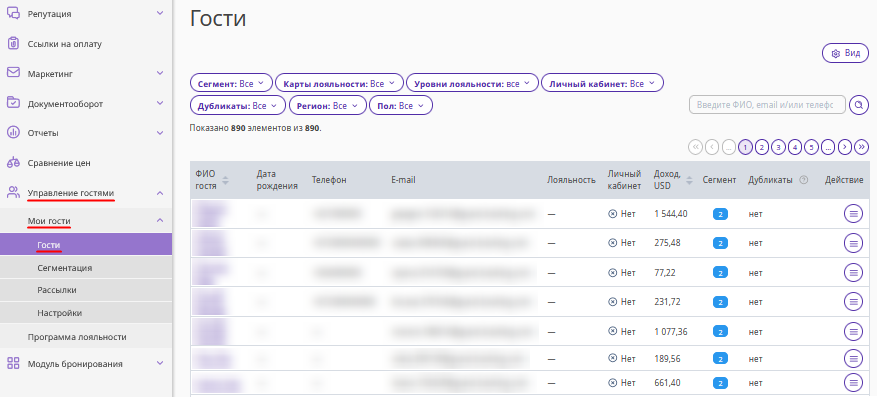Click the Вид view settings button
The height and width of the screenshot is (397, 877).
(x=845, y=53)
